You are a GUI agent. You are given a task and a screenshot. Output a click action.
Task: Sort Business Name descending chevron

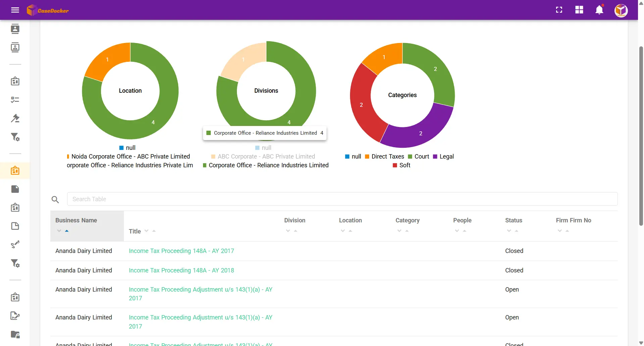59,231
